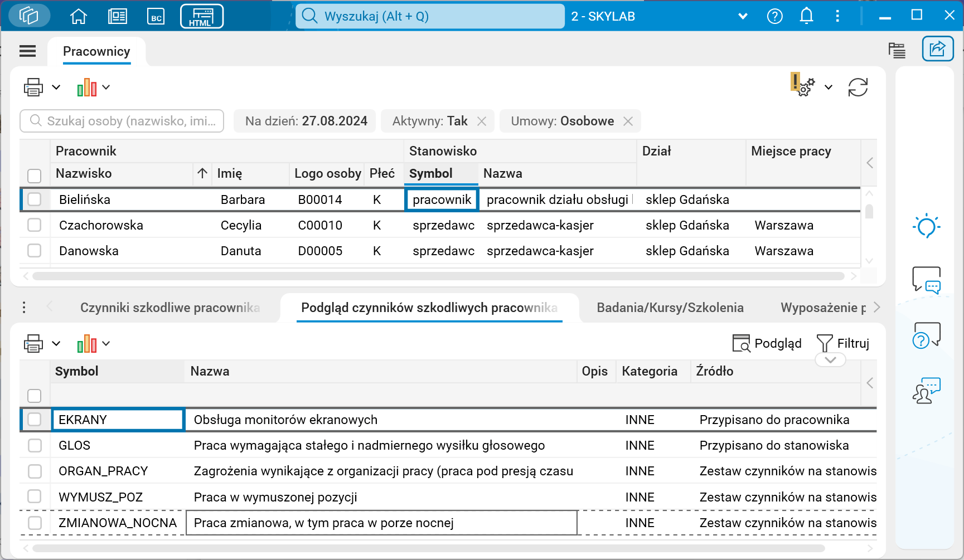964x560 pixels.
Task: Select the news/articles icon in the top bar
Action: pyautogui.click(x=117, y=16)
